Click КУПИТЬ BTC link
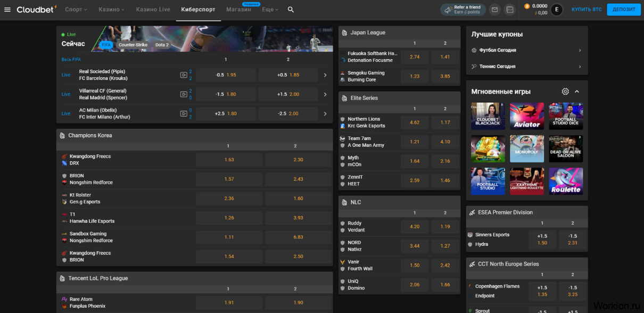The height and width of the screenshot is (313, 644). [587, 10]
